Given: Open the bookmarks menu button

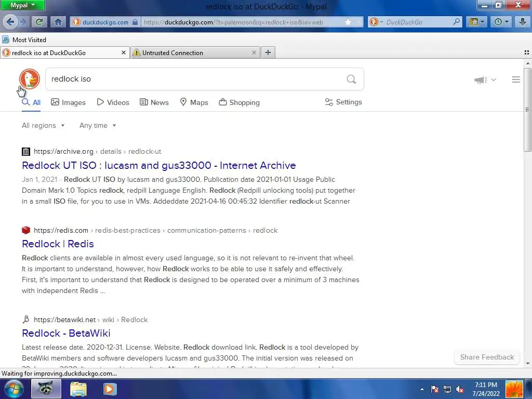Looking at the screenshot, I should click(x=476, y=22).
